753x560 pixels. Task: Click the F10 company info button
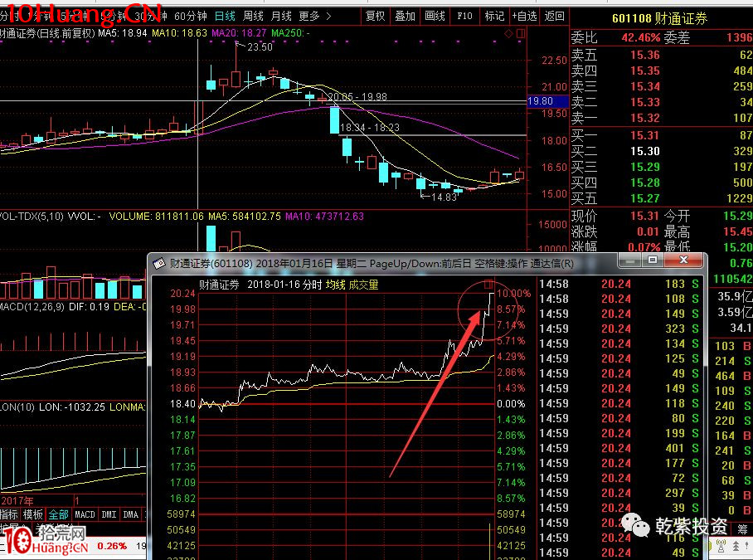(464, 16)
